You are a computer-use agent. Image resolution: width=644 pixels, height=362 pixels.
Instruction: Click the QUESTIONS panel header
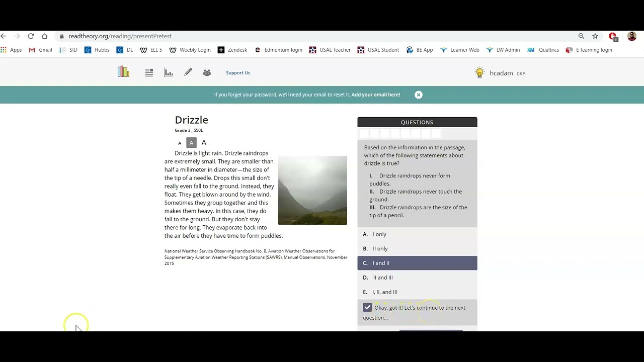[x=417, y=122]
